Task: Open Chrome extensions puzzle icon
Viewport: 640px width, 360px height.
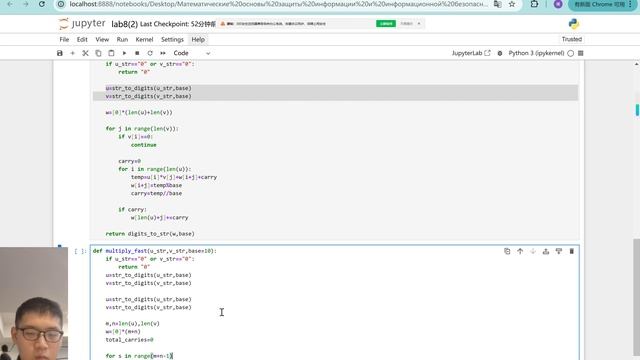Action: coord(534,4)
